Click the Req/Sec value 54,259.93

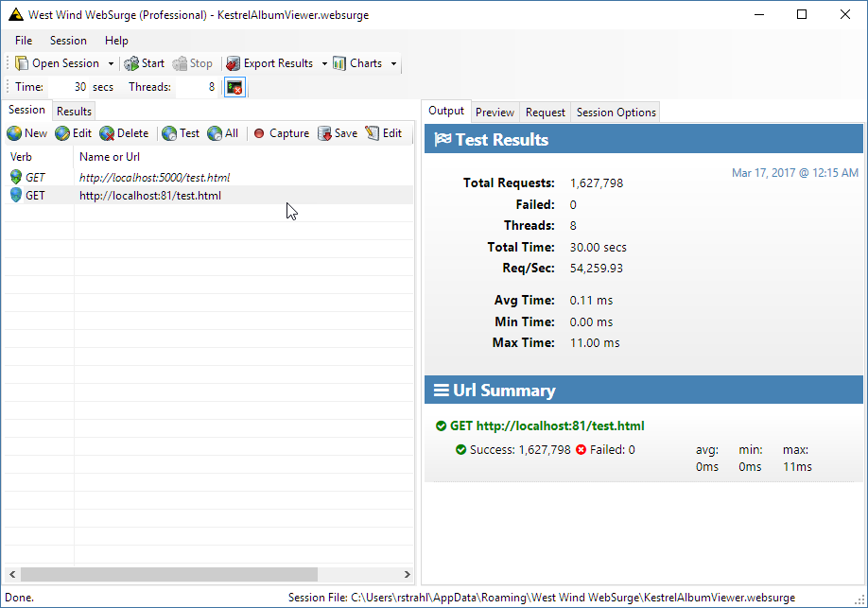[597, 269]
